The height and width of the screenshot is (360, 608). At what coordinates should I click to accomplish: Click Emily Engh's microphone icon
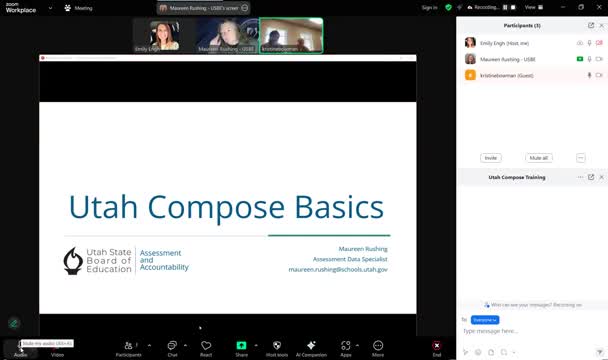[589, 43]
